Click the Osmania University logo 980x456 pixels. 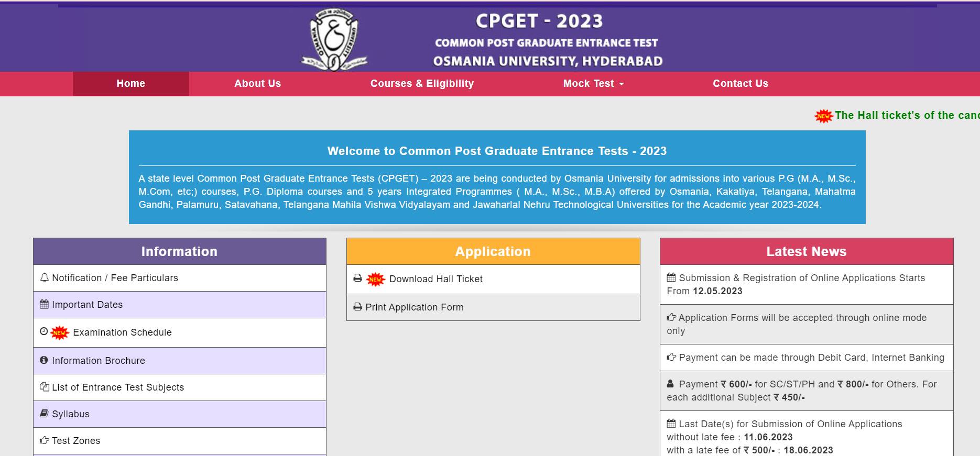333,40
